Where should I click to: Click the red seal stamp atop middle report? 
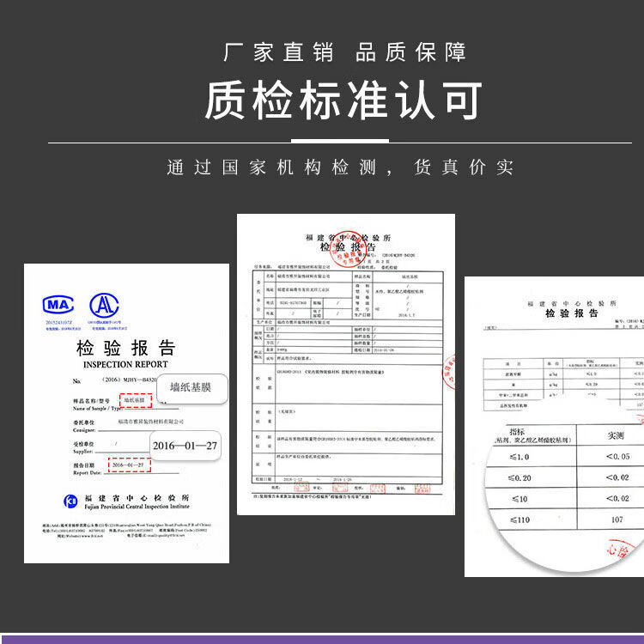coord(348,249)
